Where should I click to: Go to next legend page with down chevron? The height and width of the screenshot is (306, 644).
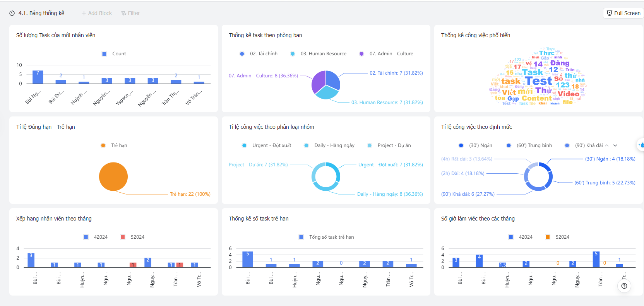tap(615, 145)
